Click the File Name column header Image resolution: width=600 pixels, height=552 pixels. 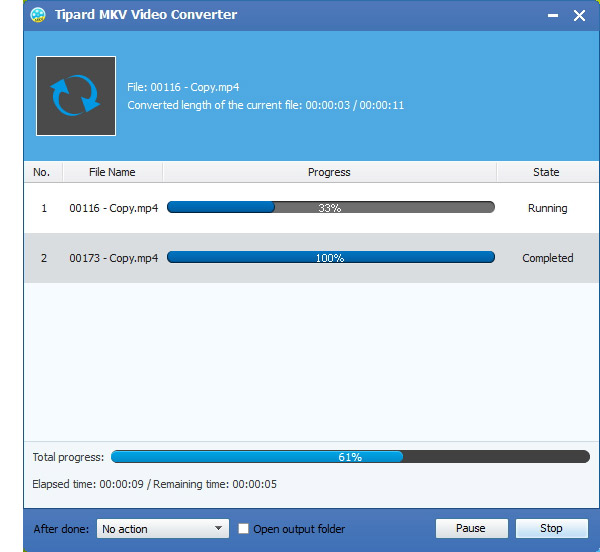click(112, 172)
